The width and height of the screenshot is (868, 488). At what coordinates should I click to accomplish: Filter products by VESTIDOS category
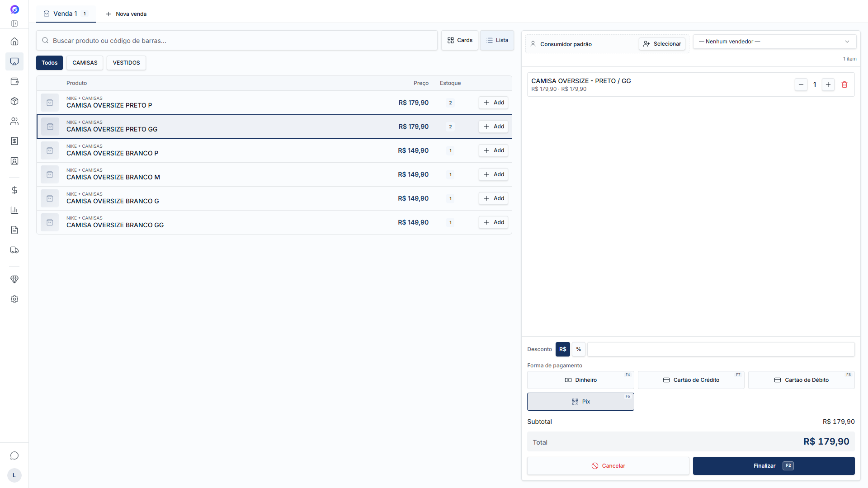pos(126,63)
